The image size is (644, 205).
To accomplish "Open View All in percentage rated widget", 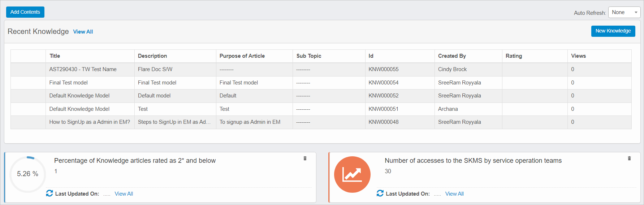I will point(124,194).
